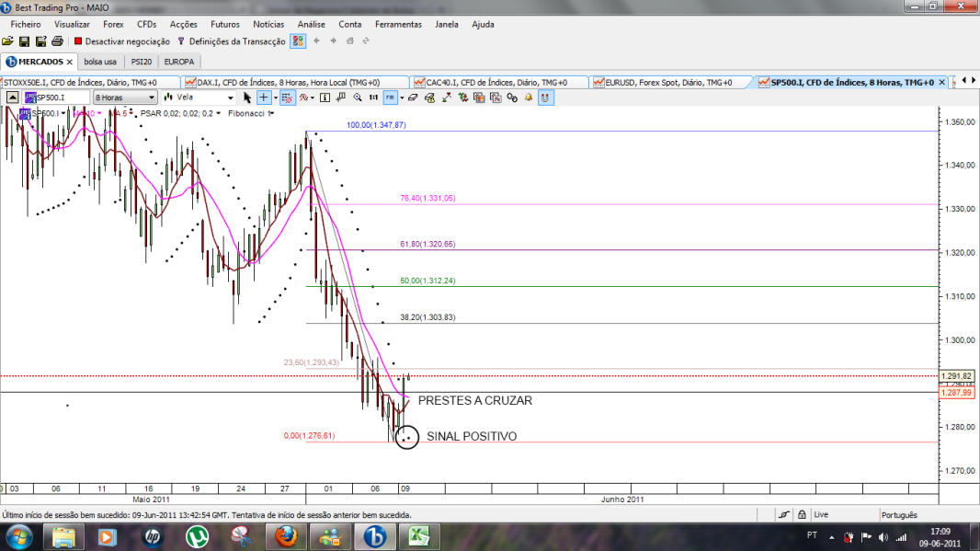Image resolution: width=980 pixels, height=551 pixels.
Task: Toggle the Fibonacci drawing tool
Action: point(390,98)
